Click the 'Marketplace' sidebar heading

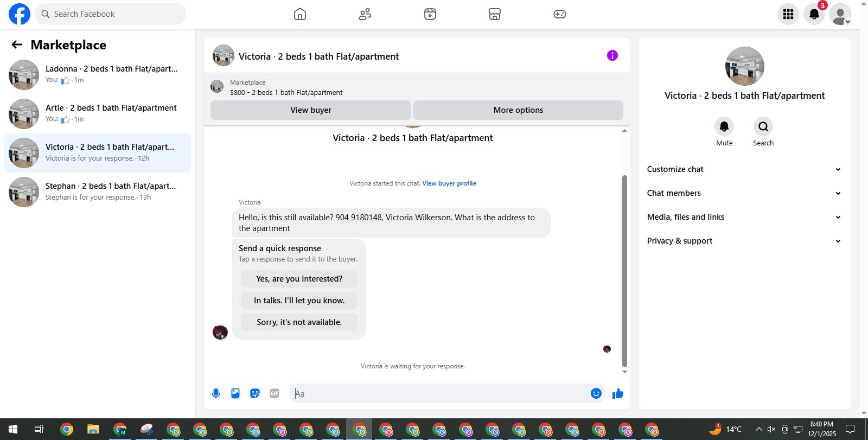(x=68, y=45)
